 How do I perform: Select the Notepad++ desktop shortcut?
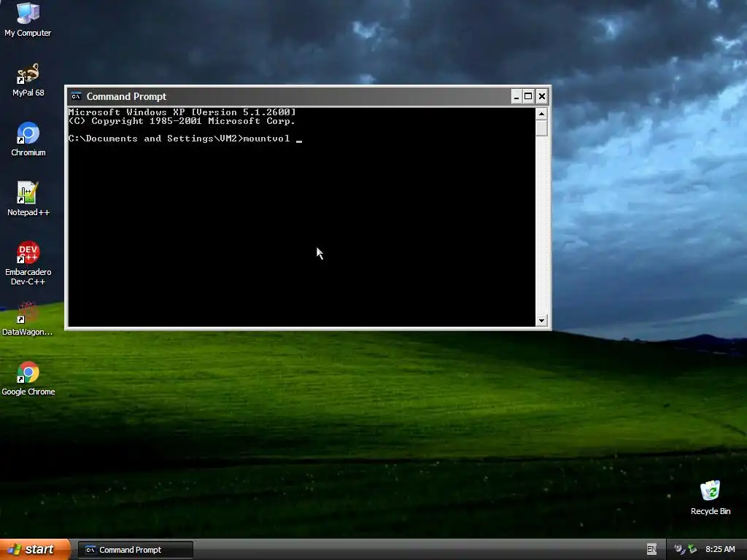[28, 199]
